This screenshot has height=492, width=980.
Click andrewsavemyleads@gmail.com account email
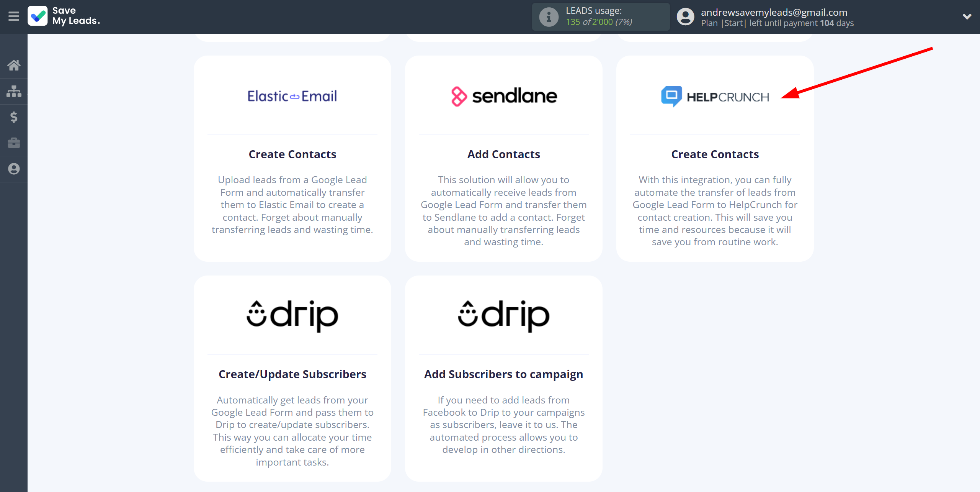coord(774,12)
